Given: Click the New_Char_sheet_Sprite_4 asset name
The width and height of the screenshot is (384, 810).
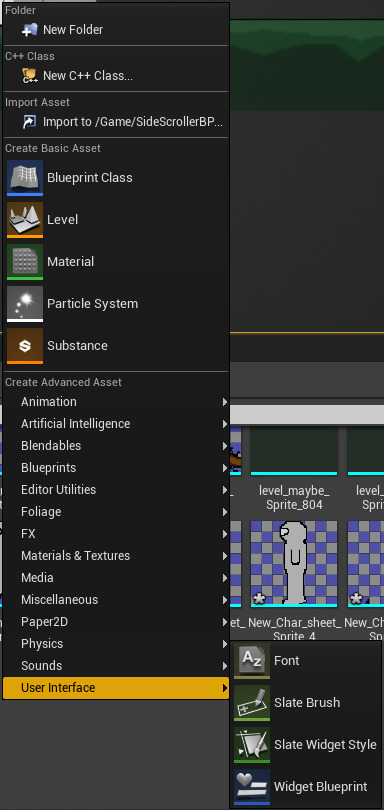Looking at the screenshot, I should point(294,629).
